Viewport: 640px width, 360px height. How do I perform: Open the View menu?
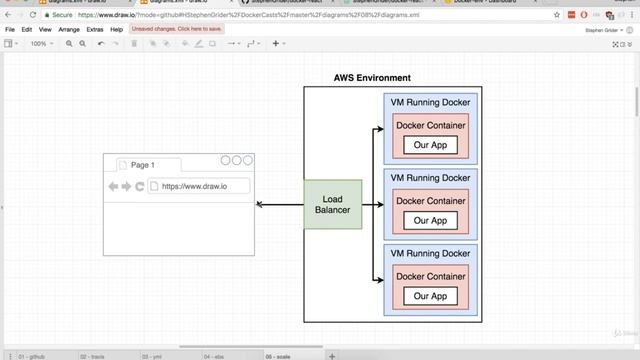click(45, 29)
